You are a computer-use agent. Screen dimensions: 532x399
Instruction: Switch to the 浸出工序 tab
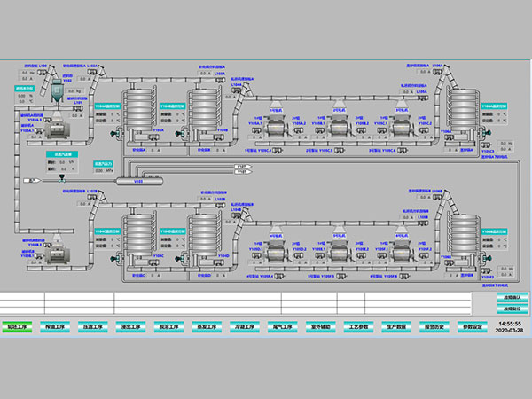130,326
